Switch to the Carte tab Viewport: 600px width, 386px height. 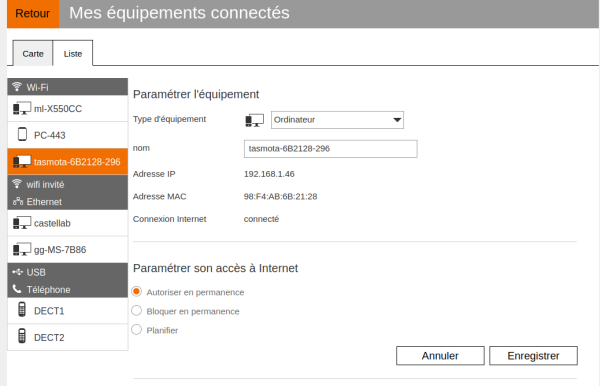pos(33,53)
